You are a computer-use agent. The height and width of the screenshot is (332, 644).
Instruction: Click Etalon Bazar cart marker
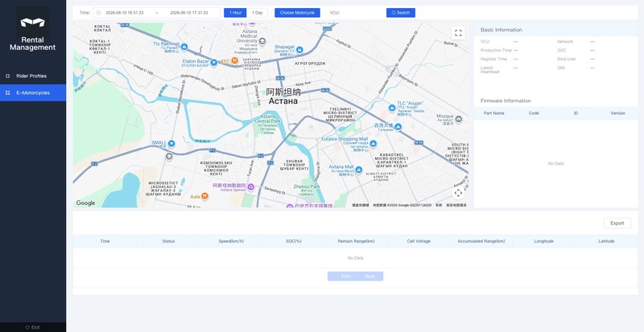click(x=213, y=63)
